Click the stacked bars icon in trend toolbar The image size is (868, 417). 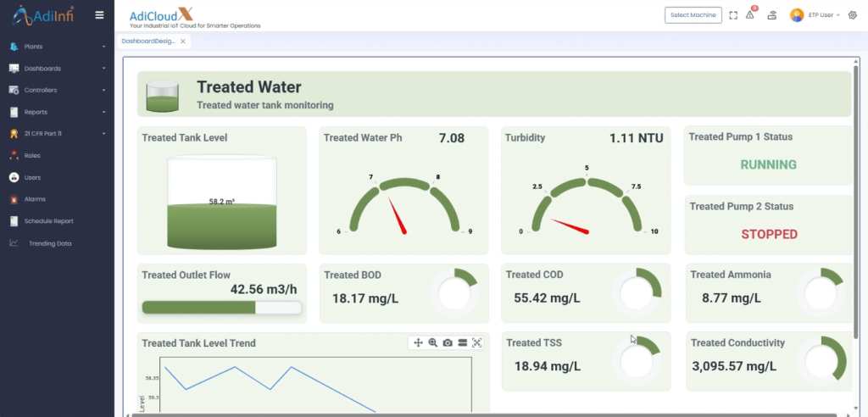tap(462, 342)
